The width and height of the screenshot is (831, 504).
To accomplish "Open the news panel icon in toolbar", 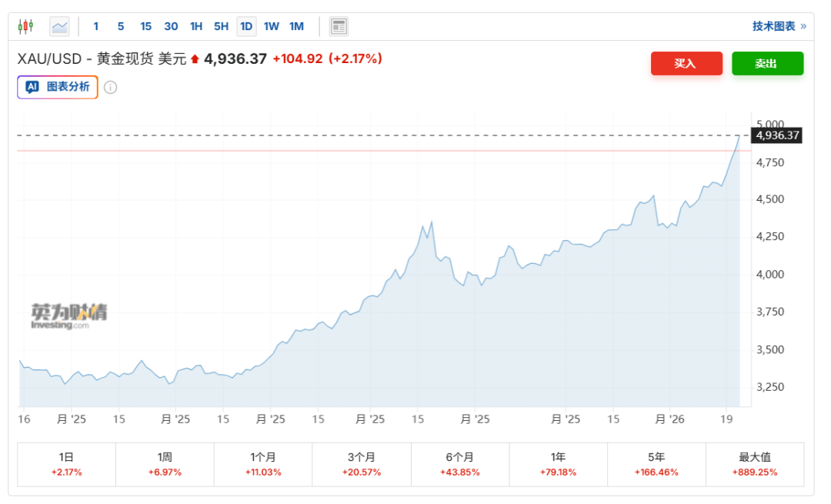I will tap(339, 26).
